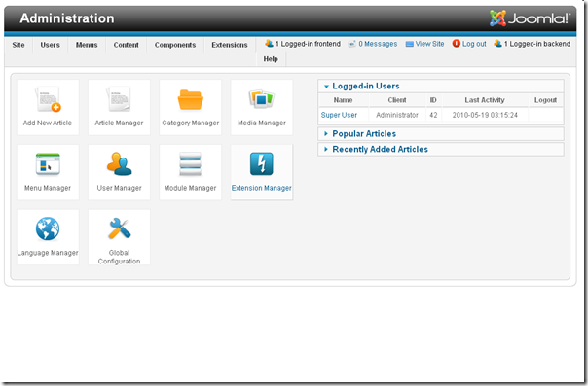Open the Menu Manager icon

pyautogui.click(x=48, y=164)
